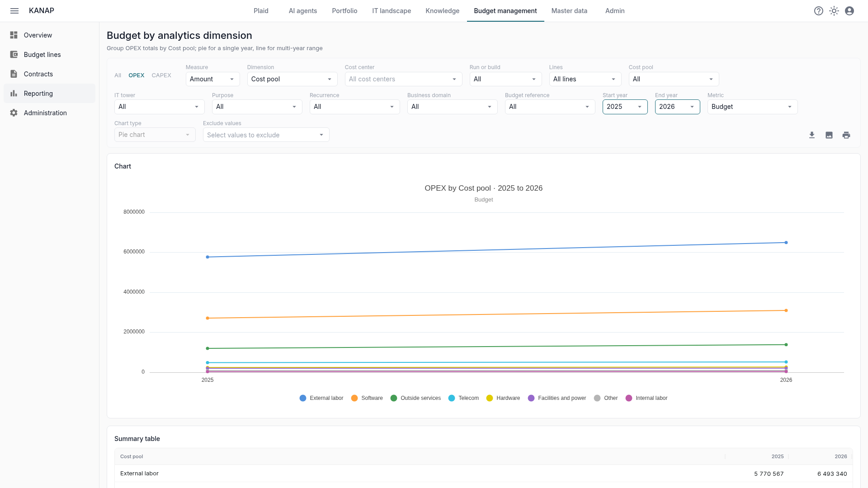The height and width of the screenshot is (488, 868).
Task: Click the Budget lines wallet icon
Action: coord(14,55)
